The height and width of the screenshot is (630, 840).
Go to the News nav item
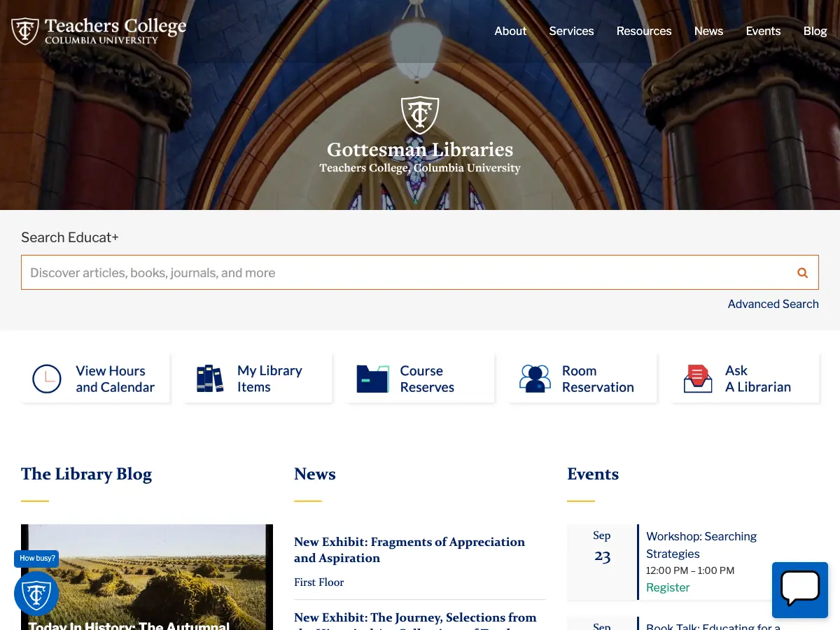pos(708,31)
